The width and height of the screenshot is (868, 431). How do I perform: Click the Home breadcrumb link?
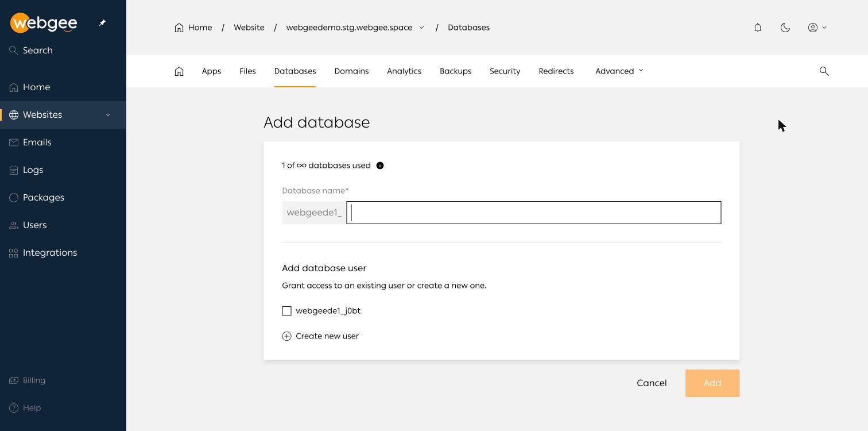coord(193,28)
